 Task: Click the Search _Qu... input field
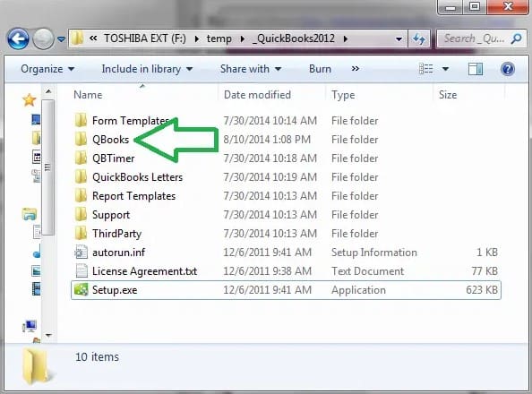pos(482,39)
